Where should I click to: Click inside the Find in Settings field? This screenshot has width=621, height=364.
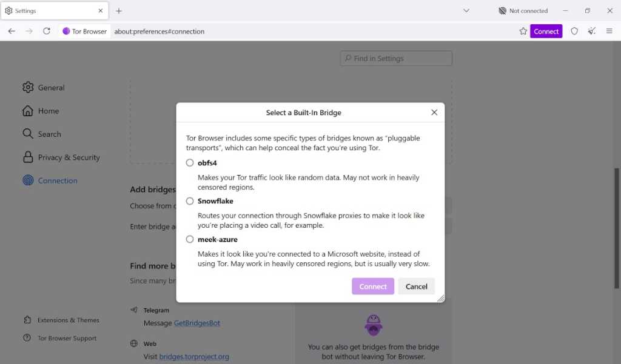(x=395, y=58)
